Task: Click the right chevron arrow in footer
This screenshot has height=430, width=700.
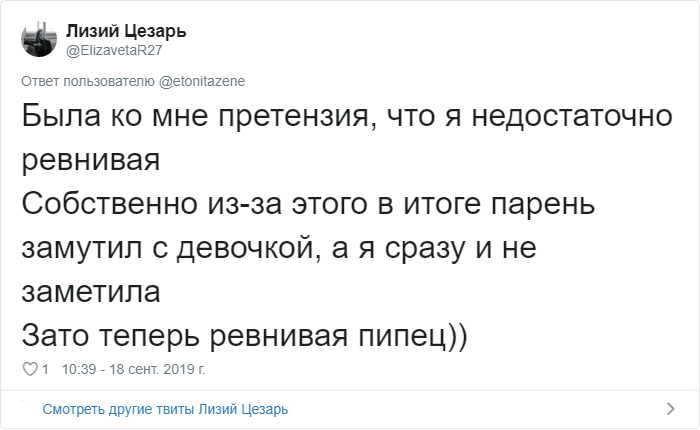Action: (671, 408)
